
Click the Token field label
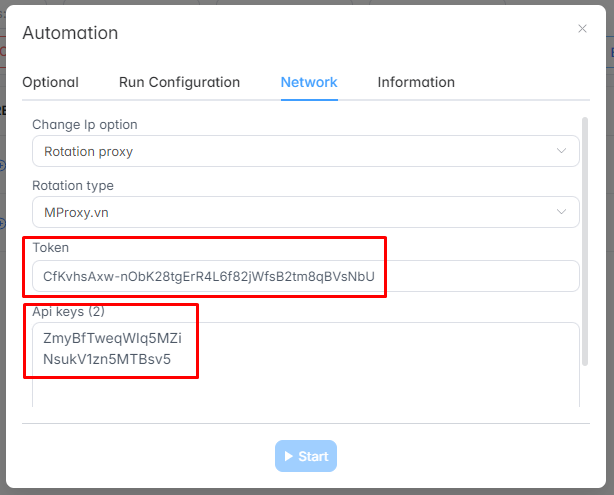pos(51,248)
